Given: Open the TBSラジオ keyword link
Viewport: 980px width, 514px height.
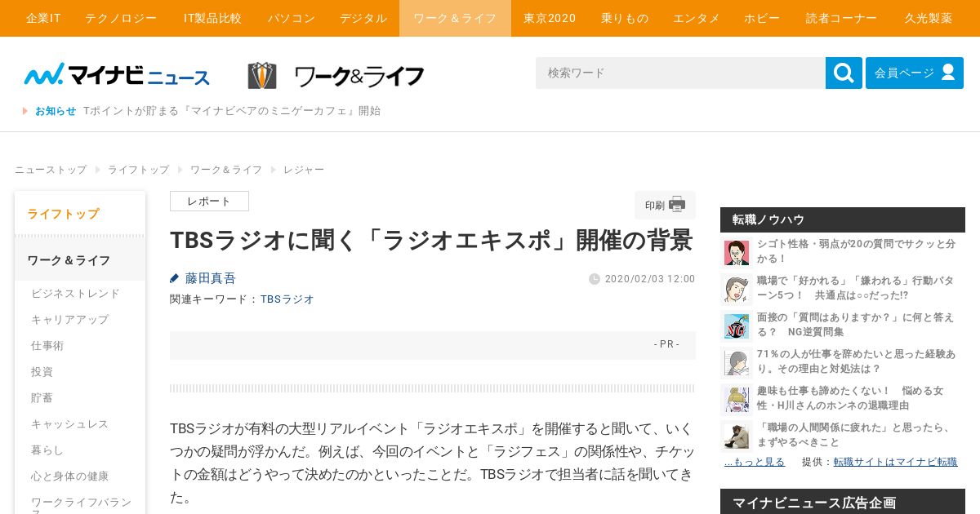Looking at the screenshot, I should [x=287, y=299].
